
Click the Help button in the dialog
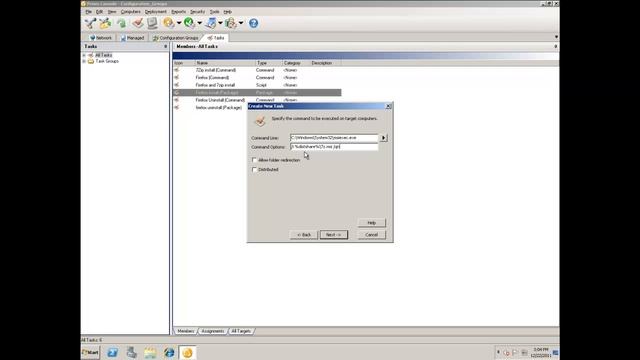click(x=371, y=223)
